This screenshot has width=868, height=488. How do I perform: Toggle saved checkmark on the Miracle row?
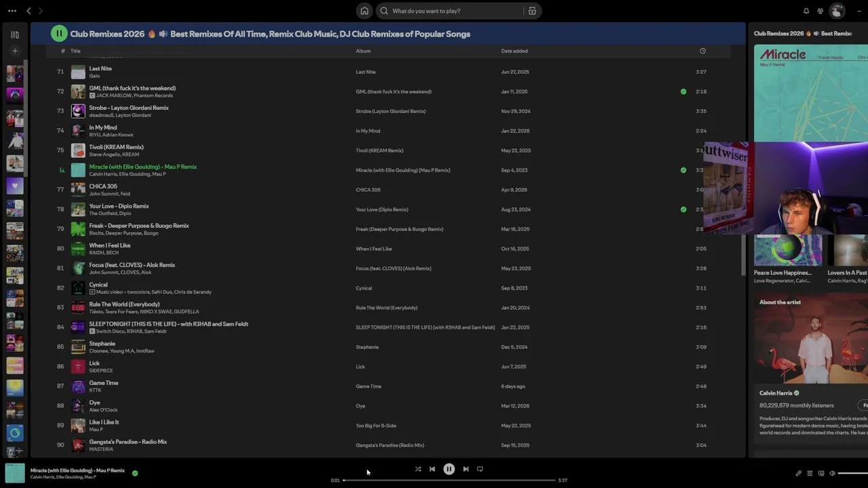tap(684, 170)
